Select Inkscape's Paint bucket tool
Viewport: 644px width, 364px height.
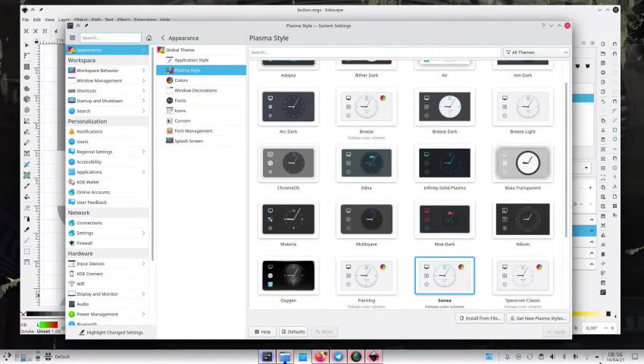(x=27, y=197)
